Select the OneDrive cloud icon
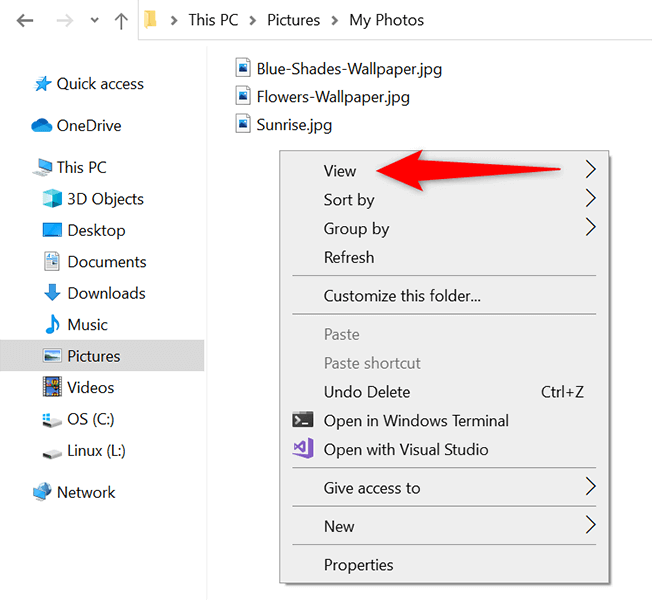The image size is (652, 600). pos(41,126)
